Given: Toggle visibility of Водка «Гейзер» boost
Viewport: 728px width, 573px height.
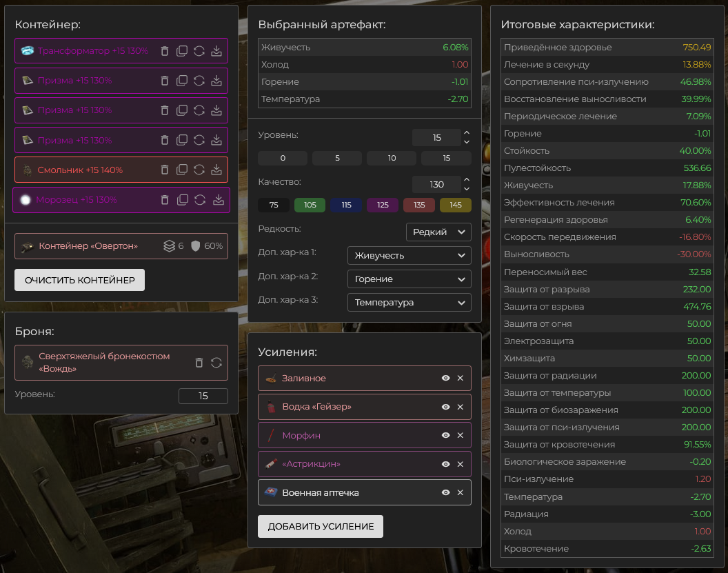Looking at the screenshot, I should coord(445,407).
